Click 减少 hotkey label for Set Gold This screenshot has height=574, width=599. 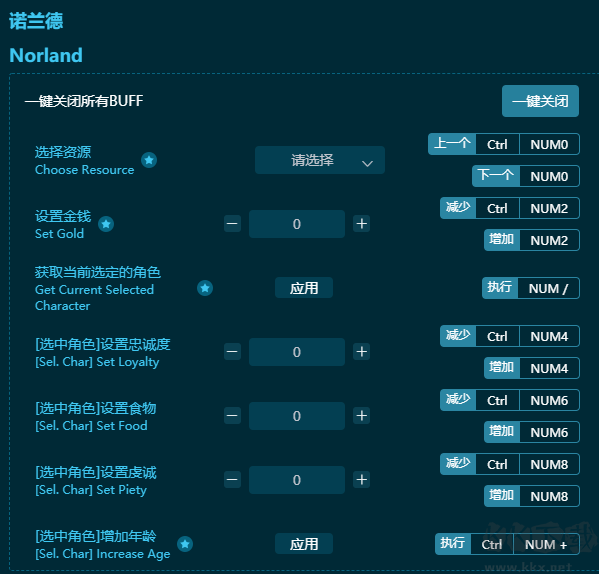[x=458, y=208]
